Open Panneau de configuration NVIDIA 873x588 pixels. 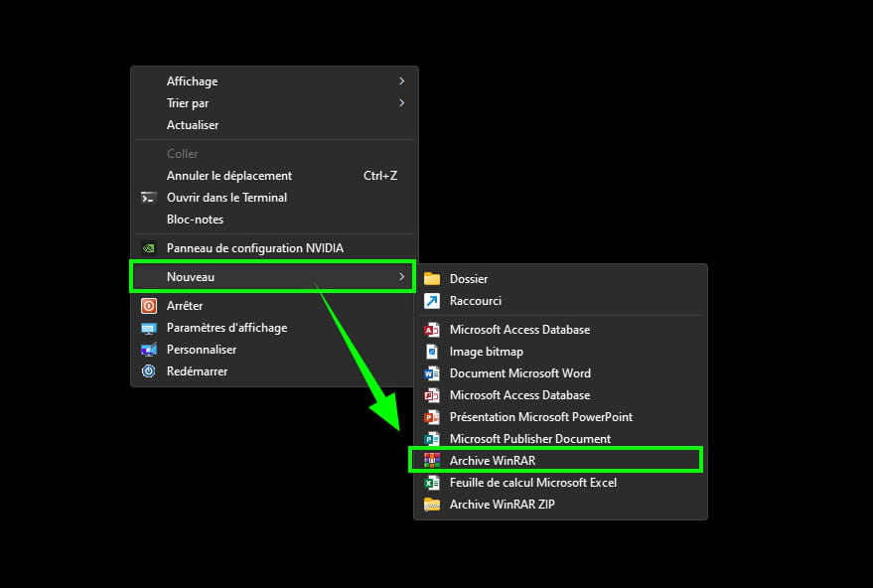274,248
